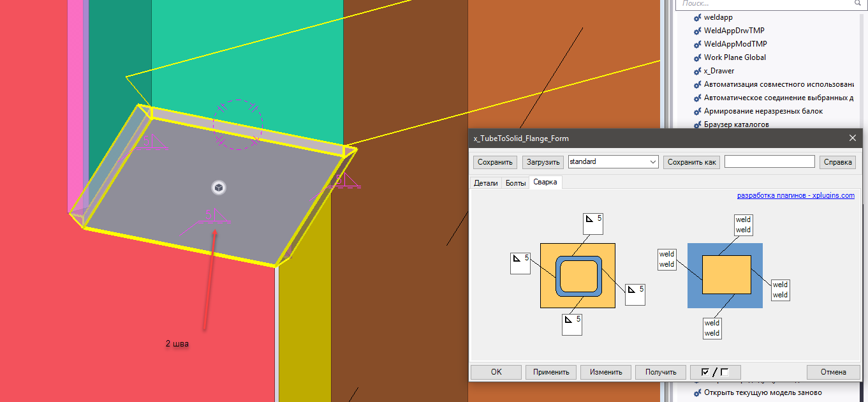This screenshot has height=402, width=868.
Task: Open the xplugins.com developer link
Action: [x=795, y=195]
